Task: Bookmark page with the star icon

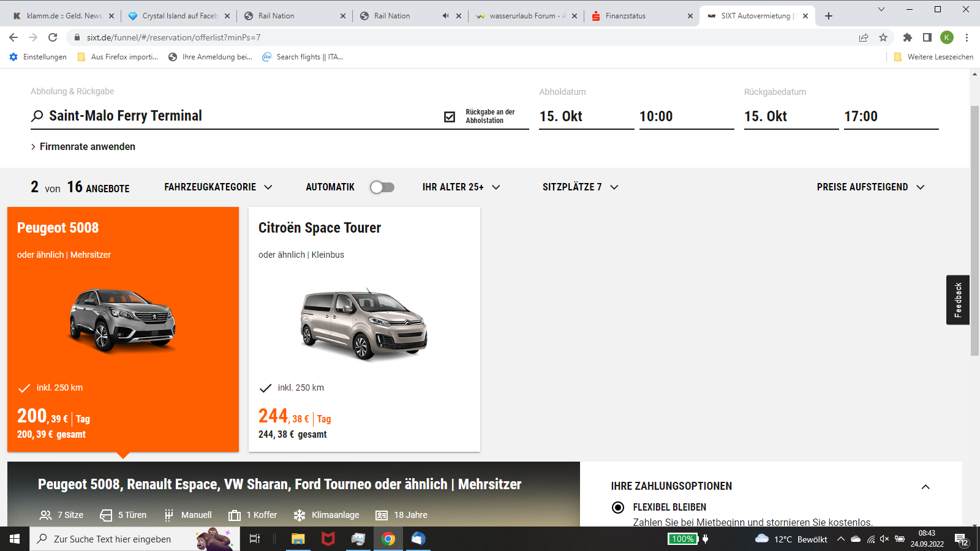Action: (x=883, y=37)
